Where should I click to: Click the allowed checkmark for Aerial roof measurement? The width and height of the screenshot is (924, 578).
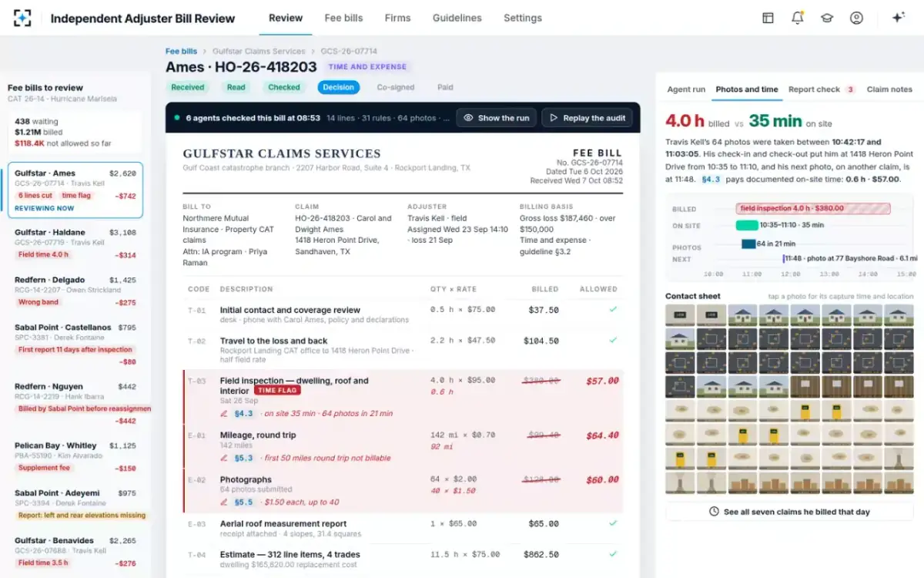tap(613, 523)
